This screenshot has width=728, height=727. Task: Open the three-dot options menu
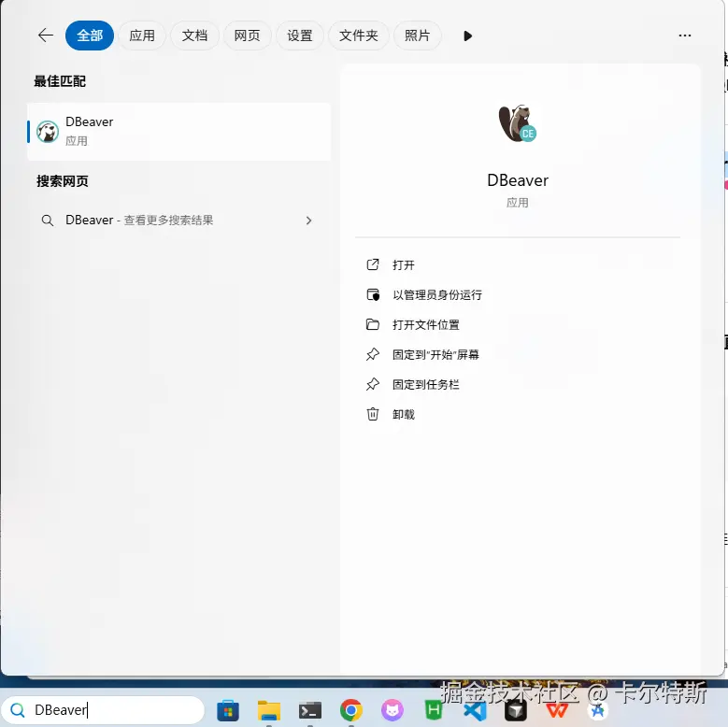tap(685, 36)
